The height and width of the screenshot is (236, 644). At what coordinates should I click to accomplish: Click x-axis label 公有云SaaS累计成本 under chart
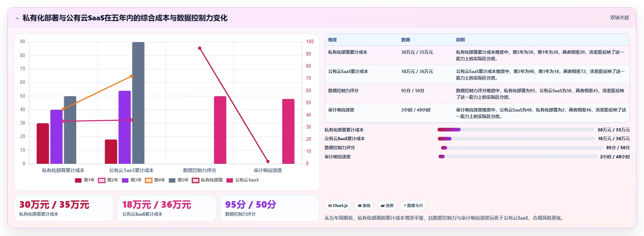point(132,170)
